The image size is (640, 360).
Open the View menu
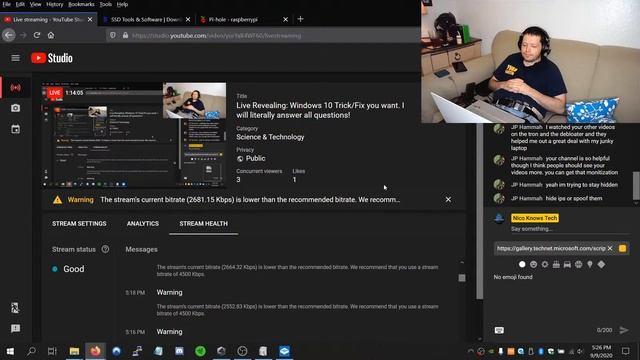(36, 4)
